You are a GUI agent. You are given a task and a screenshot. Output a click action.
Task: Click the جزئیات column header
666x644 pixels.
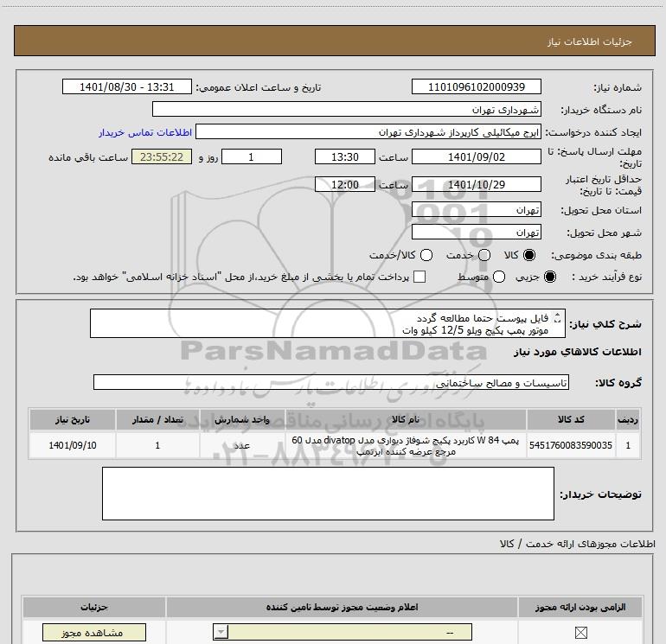point(94,607)
